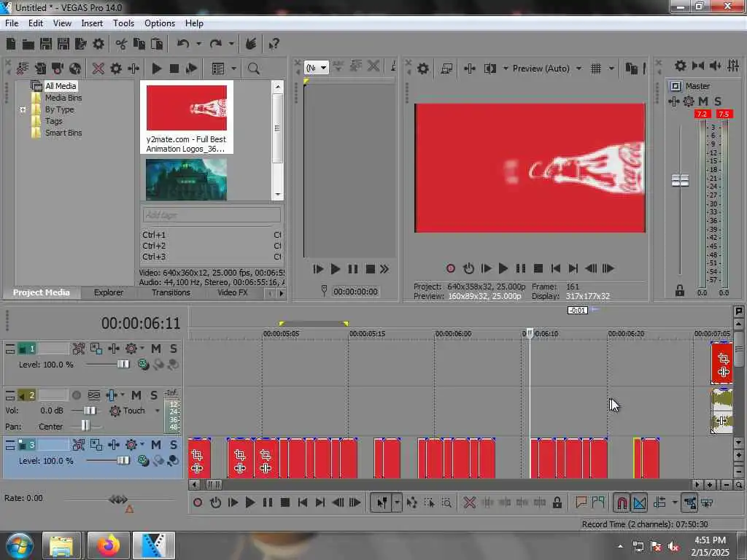Open the Options menu

click(160, 23)
